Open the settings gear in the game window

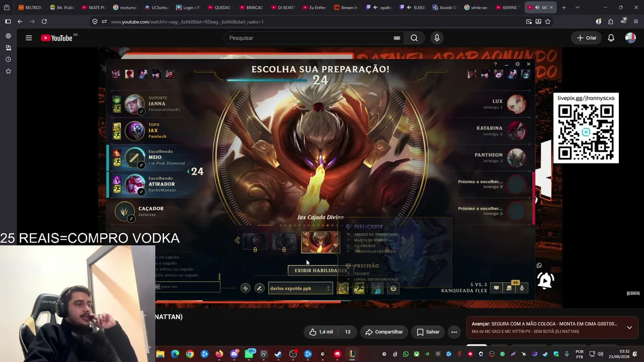click(x=517, y=64)
